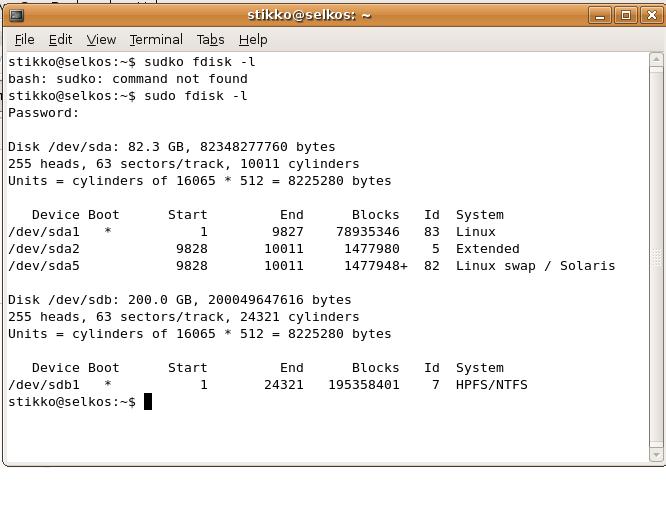
Task: Click the /dev/sda1 device entry
Action: pyautogui.click(x=44, y=232)
